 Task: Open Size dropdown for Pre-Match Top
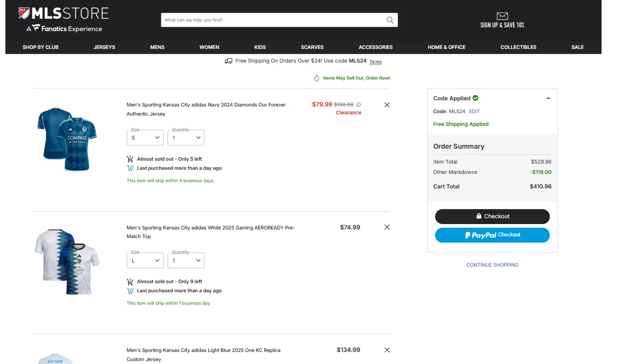145,261
